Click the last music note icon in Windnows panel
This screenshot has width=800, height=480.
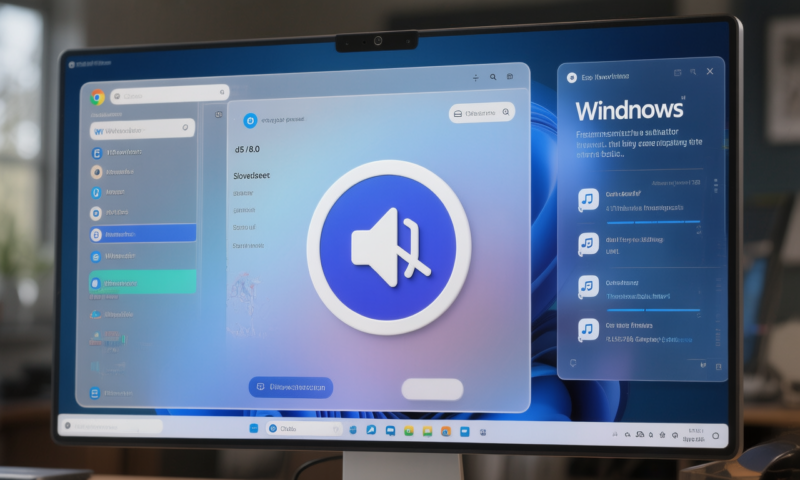588,330
